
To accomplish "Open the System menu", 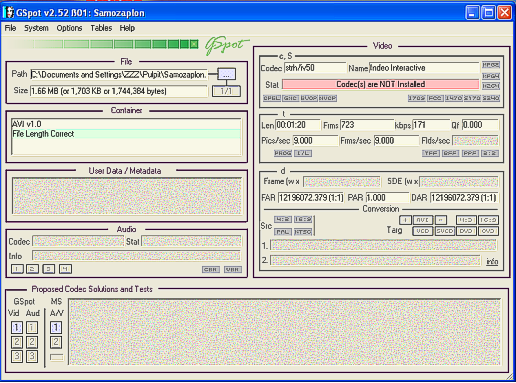I will (x=36, y=28).
